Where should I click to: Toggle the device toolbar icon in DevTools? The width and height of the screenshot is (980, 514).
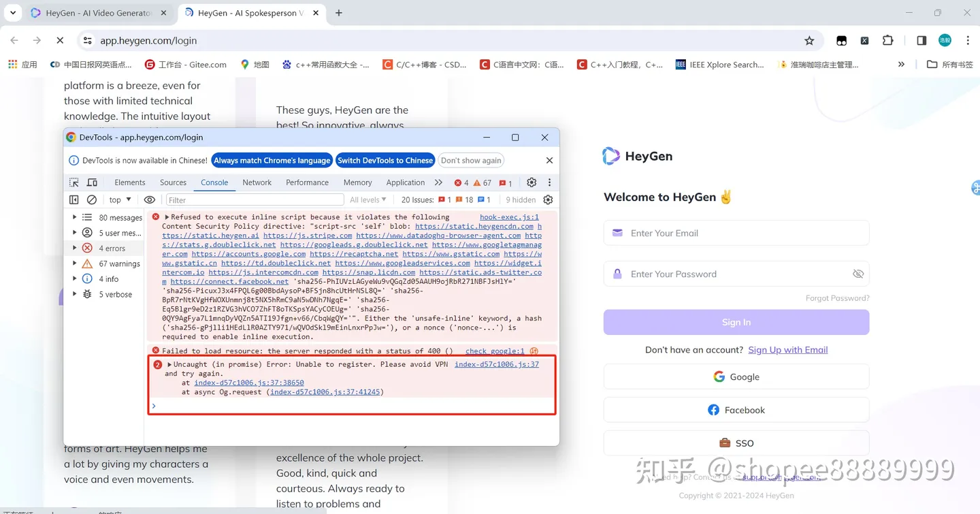92,182
